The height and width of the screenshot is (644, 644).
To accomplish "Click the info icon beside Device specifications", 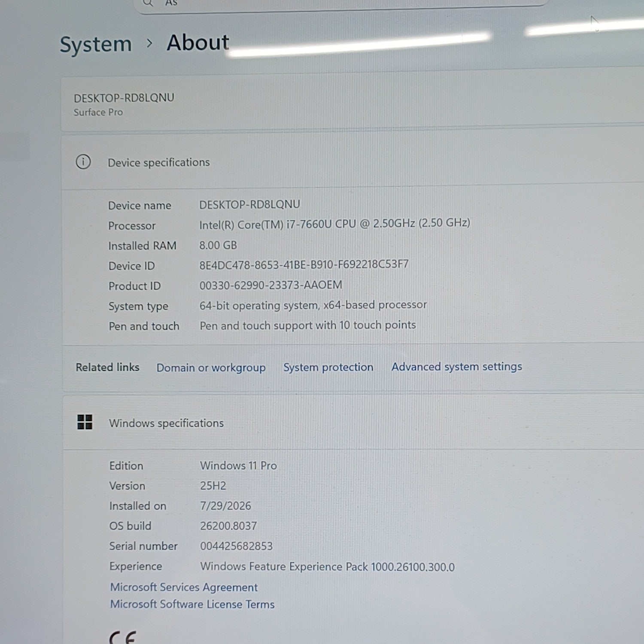I will pyautogui.click(x=83, y=162).
